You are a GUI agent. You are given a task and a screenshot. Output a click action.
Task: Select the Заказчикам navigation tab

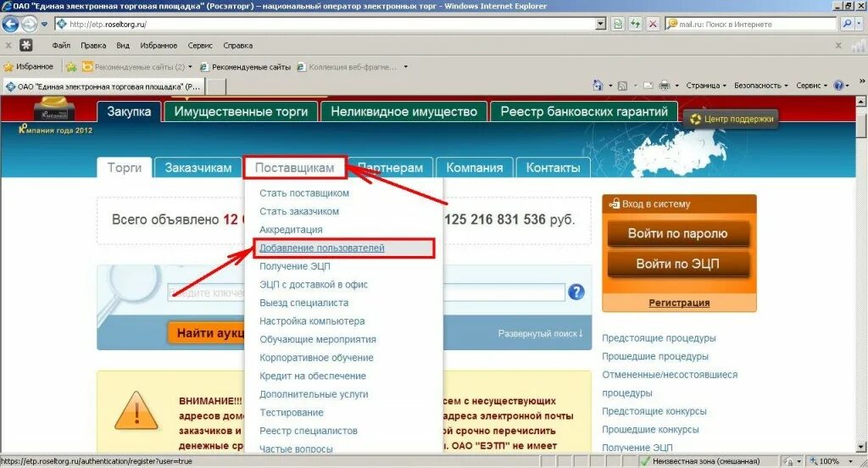point(198,167)
